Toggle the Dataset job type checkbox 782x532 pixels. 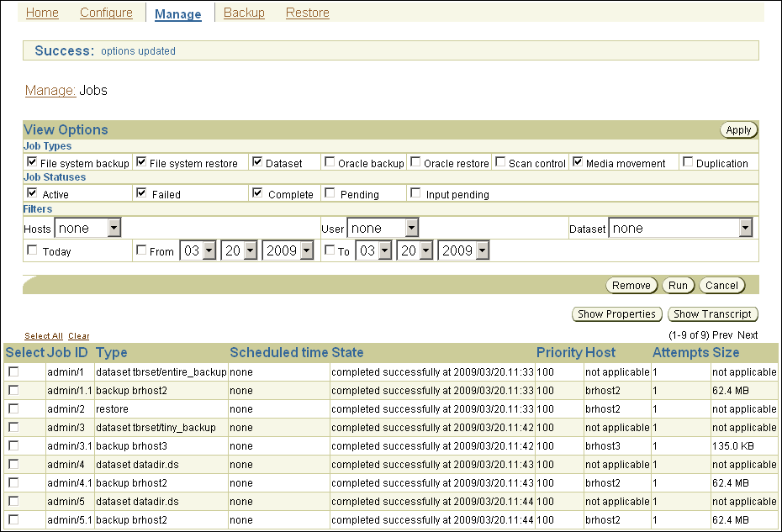pyautogui.click(x=257, y=161)
